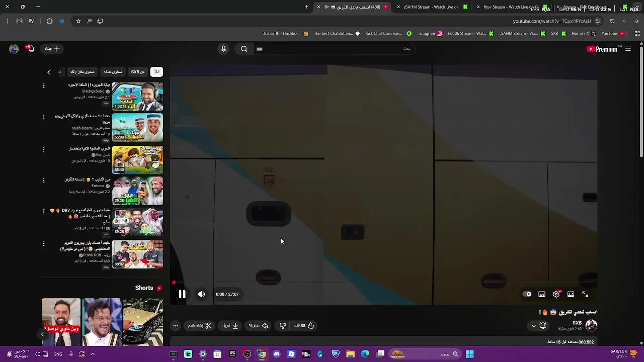The height and width of the screenshot is (362, 644).
Task: Open options menu for saleh alqarni video
Action: pos(44,117)
